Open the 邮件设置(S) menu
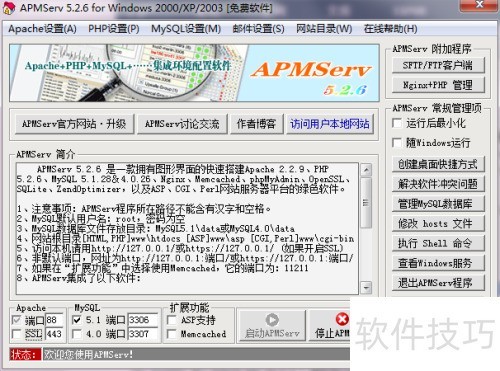The height and width of the screenshot is (371, 500). click(258, 29)
